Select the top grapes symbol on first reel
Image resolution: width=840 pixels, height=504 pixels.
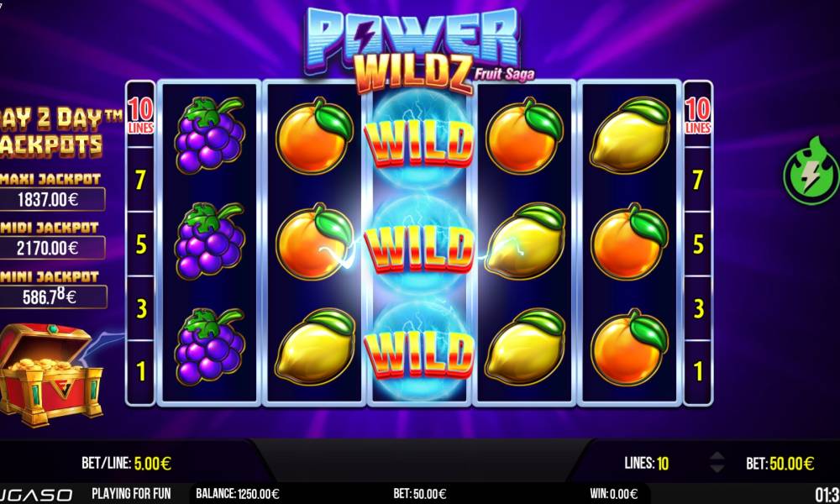click(x=209, y=135)
